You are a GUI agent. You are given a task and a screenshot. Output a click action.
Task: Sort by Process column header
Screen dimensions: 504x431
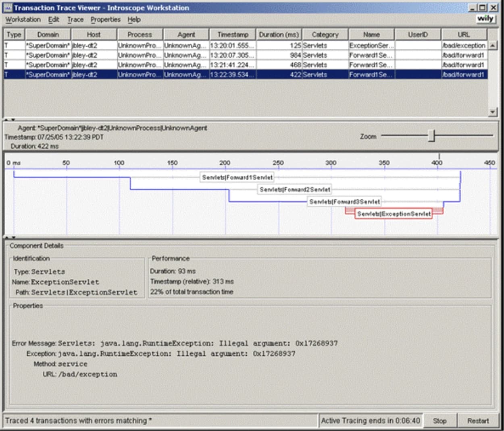[140, 35]
